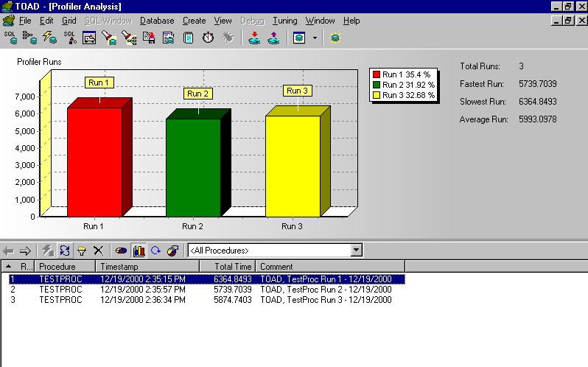Open the View menu

(223, 21)
